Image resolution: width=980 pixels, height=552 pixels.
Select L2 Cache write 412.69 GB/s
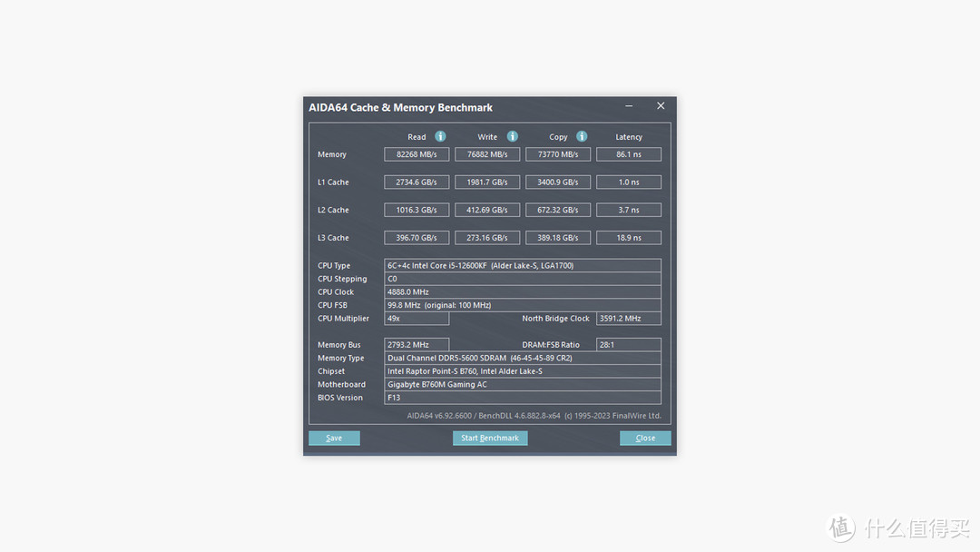487,210
